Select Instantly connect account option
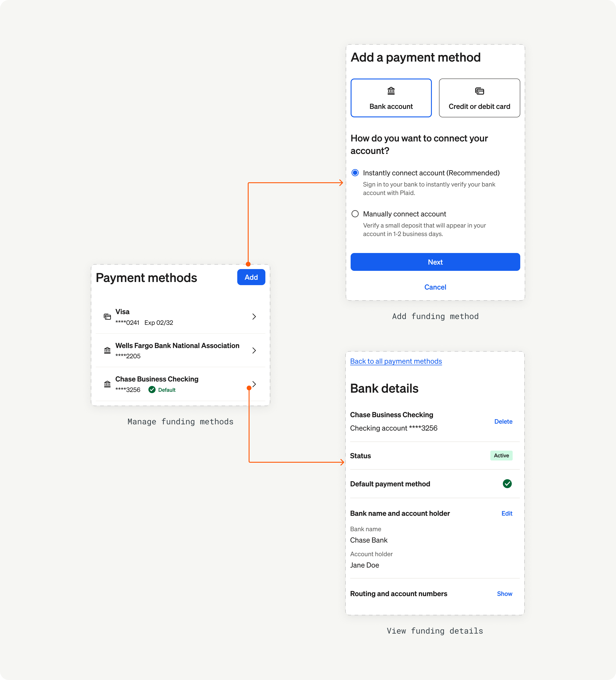Viewport: 616px width, 680px height. (x=355, y=173)
